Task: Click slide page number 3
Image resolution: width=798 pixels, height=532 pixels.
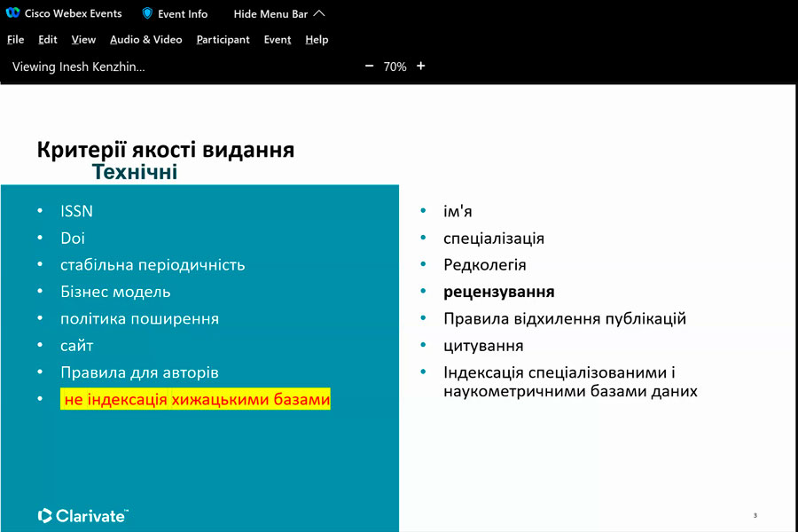Action: (755, 515)
